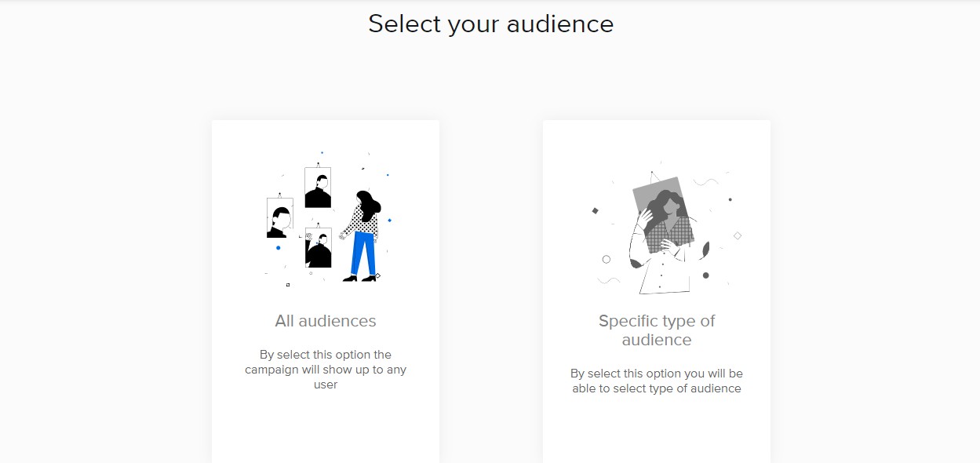Click the small square below the portraits

click(x=288, y=284)
